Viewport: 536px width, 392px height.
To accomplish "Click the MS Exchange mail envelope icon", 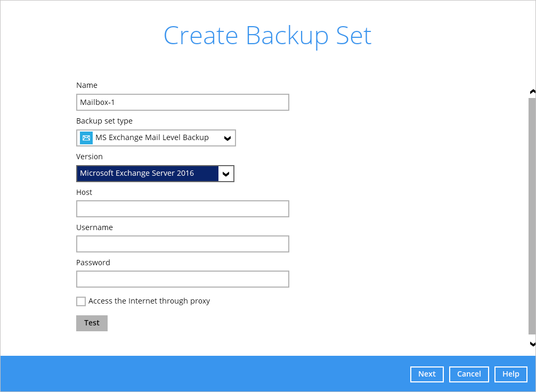I will pyautogui.click(x=86, y=138).
